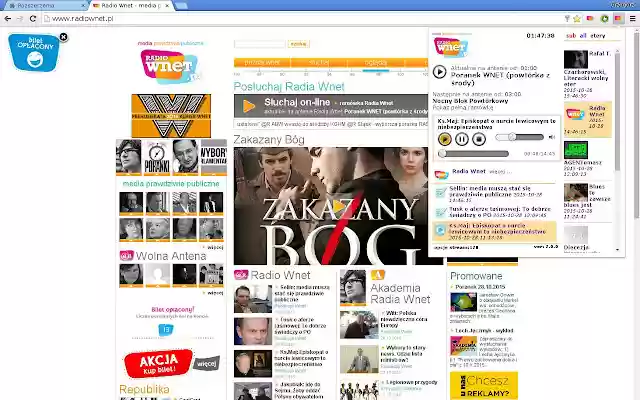This screenshot has height=400, width=640.
Task: Click the blue bilet opłacony badge
Action: click(x=34, y=53)
